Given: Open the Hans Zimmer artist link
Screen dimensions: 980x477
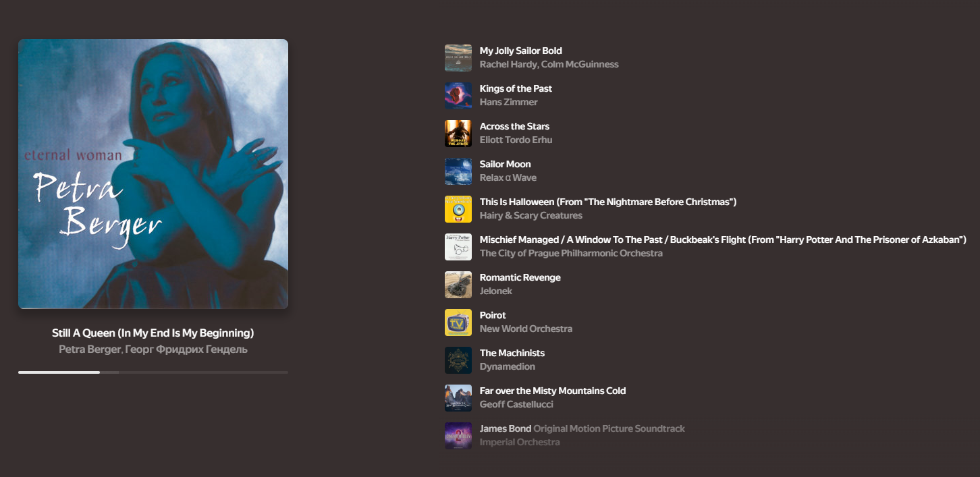Looking at the screenshot, I should click(509, 103).
